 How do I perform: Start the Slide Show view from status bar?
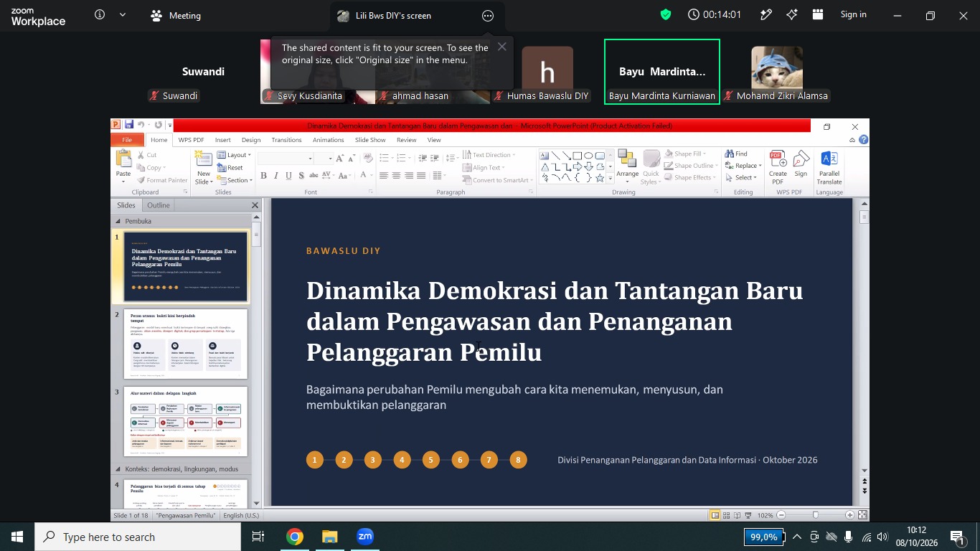click(748, 515)
